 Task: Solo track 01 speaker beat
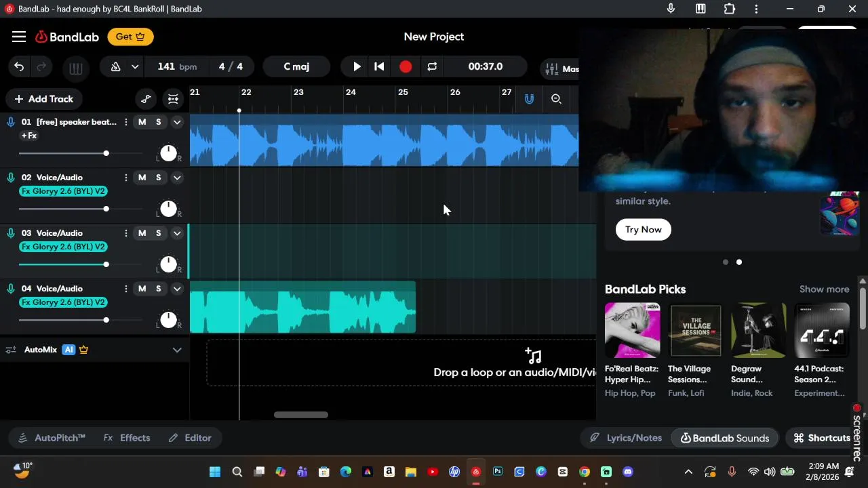(x=159, y=122)
